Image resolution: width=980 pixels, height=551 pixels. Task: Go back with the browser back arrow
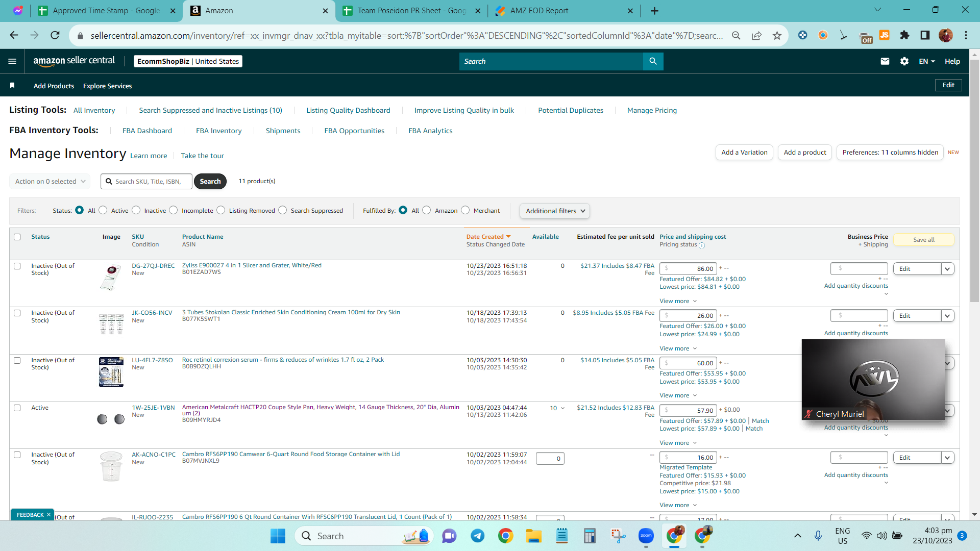click(x=14, y=35)
